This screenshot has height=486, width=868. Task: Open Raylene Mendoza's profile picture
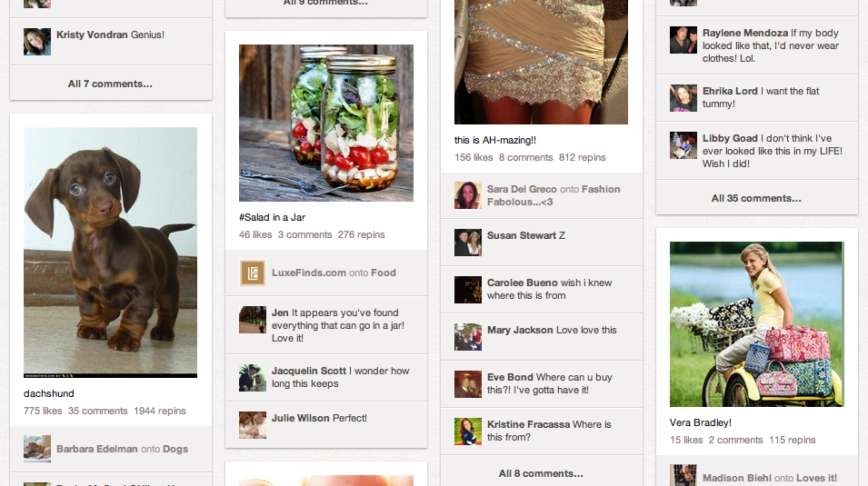(x=683, y=40)
